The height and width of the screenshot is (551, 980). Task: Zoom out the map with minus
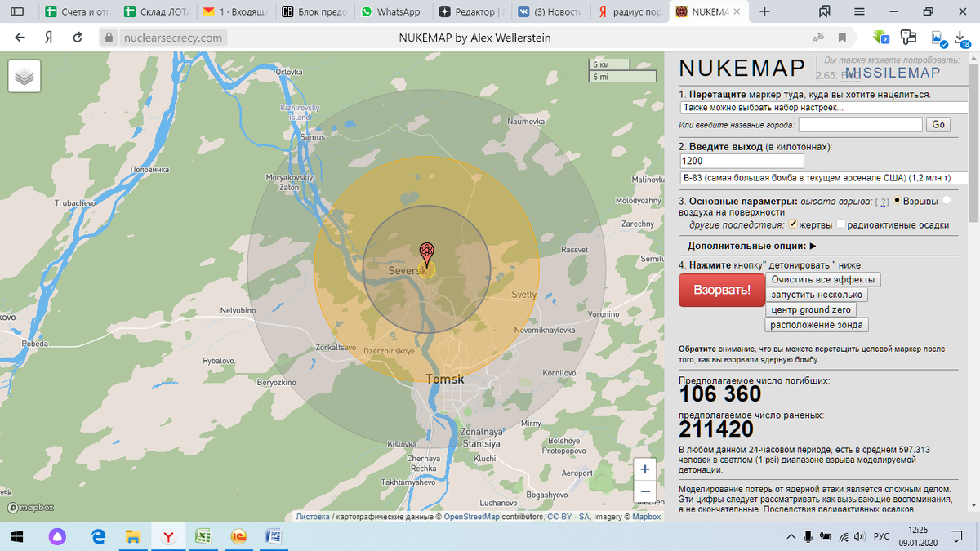click(645, 491)
